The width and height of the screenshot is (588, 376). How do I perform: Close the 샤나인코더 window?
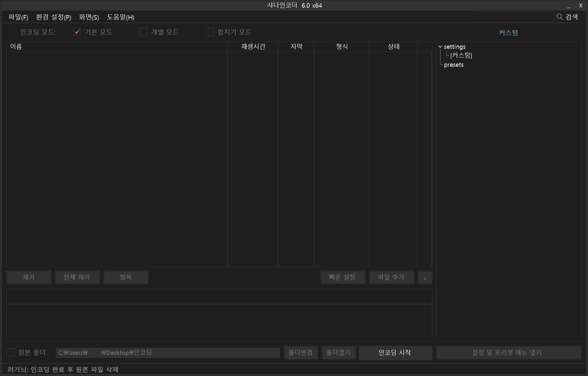click(x=581, y=5)
